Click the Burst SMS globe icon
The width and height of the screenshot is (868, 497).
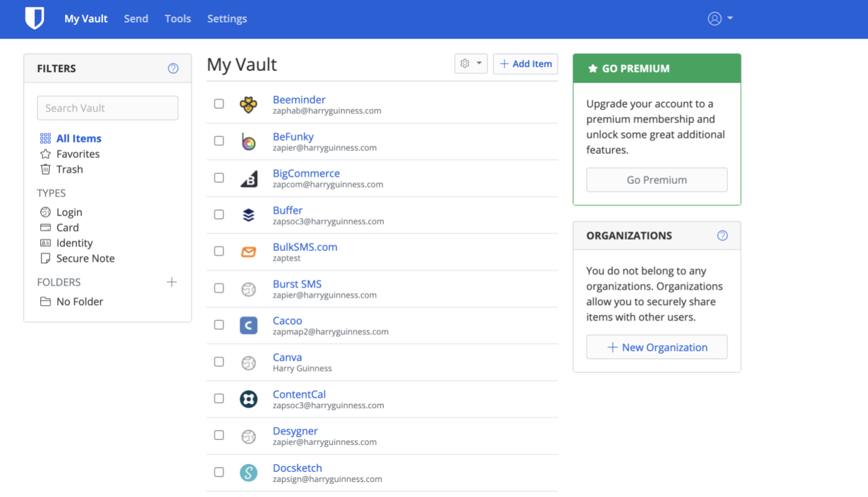coord(248,289)
